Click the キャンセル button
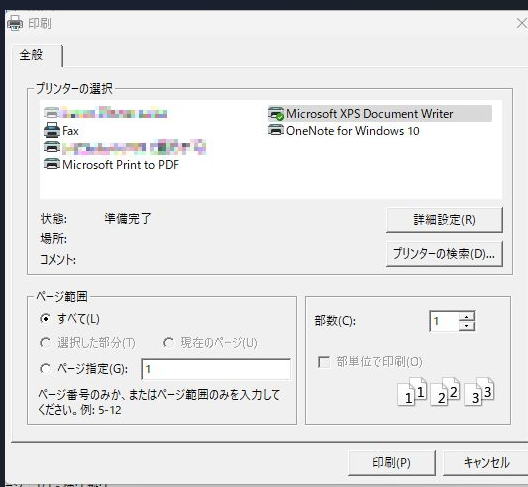 tap(487, 463)
